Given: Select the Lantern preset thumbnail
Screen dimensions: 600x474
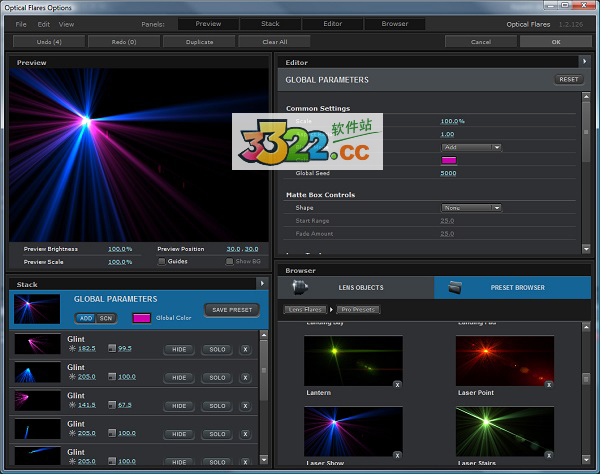Looking at the screenshot, I should 353,360.
